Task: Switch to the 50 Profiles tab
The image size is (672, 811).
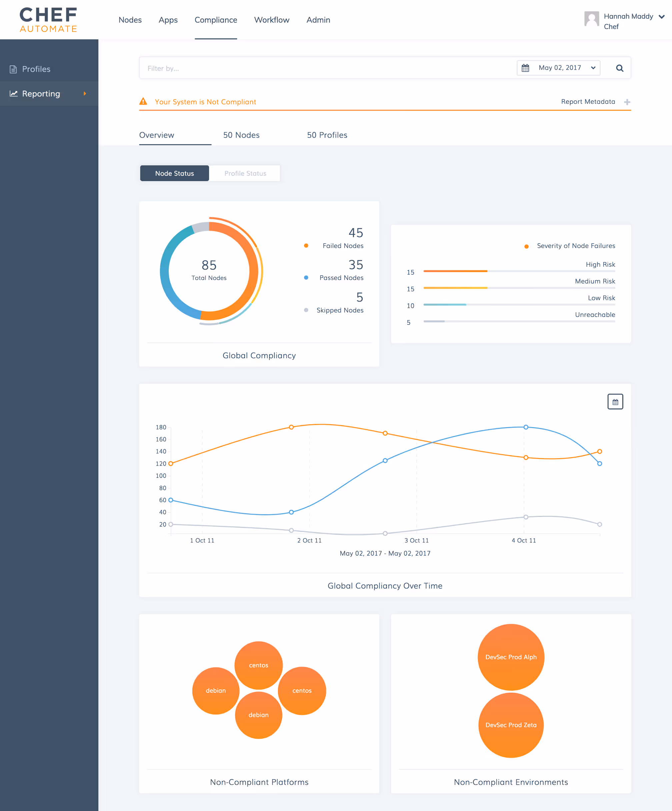Action: 327,135
